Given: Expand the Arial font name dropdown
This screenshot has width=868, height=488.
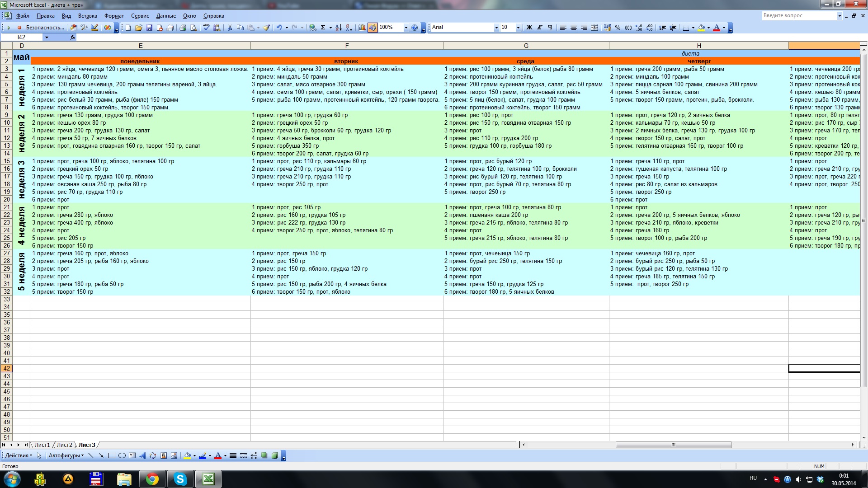Looking at the screenshot, I should point(496,28).
